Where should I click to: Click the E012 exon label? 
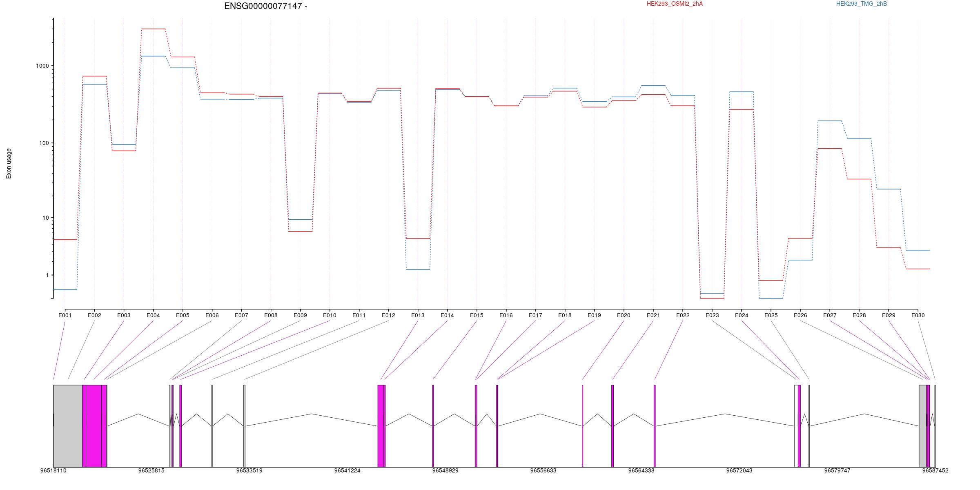[x=388, y=315]
